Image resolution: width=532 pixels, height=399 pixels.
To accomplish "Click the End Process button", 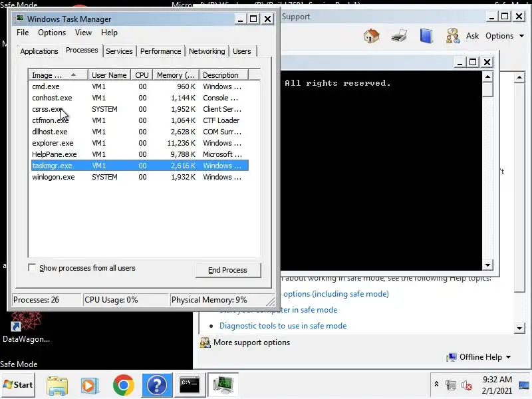I will (x=227, y=270).
